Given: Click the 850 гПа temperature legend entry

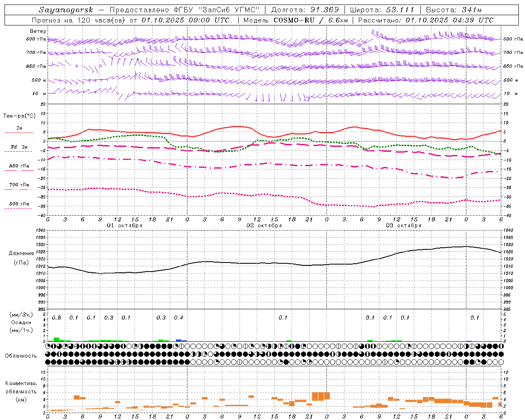Looking at the screenshot, I should (x=19, y=166).
